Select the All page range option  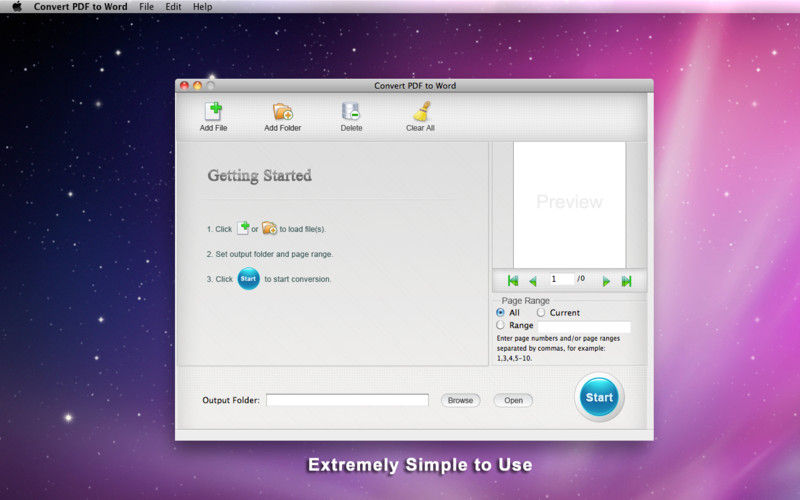[501, 312]
